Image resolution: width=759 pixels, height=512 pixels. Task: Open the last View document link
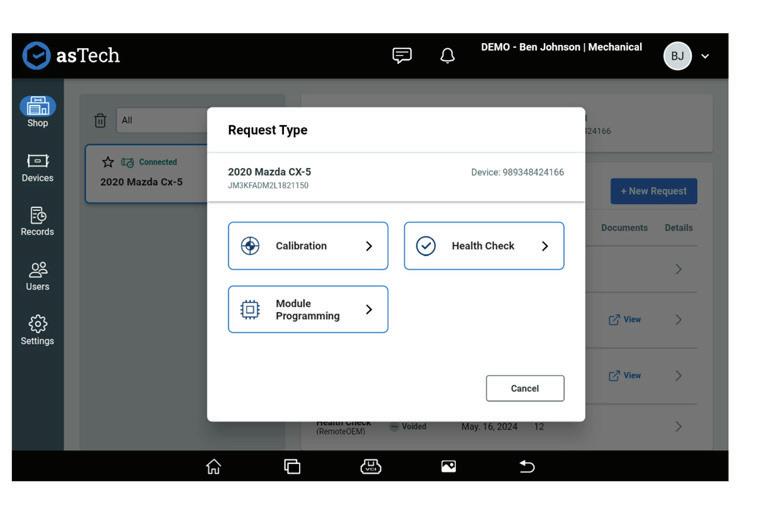click(x=625, y=376)
